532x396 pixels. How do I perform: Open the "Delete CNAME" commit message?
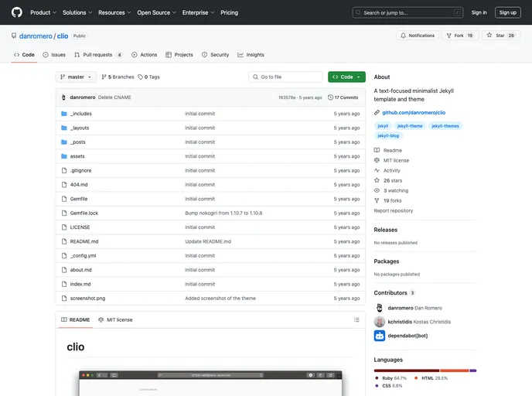point(114,97)
